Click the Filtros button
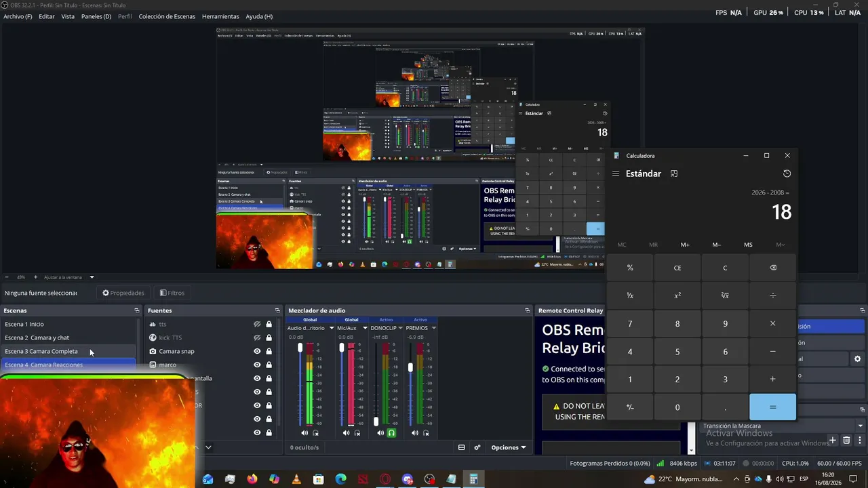The width and height of the screenshot is (868, 488). click(x=172, y=293)
